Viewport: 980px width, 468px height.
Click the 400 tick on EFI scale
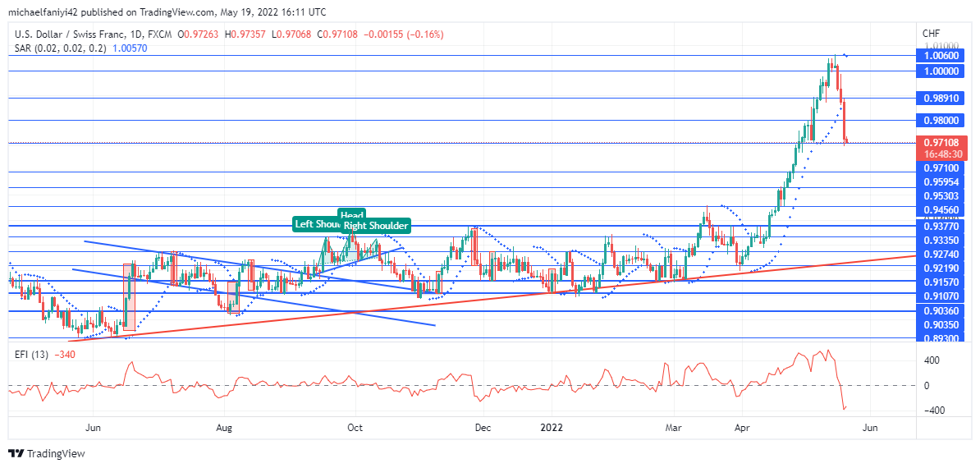click(x=932, y=360)
